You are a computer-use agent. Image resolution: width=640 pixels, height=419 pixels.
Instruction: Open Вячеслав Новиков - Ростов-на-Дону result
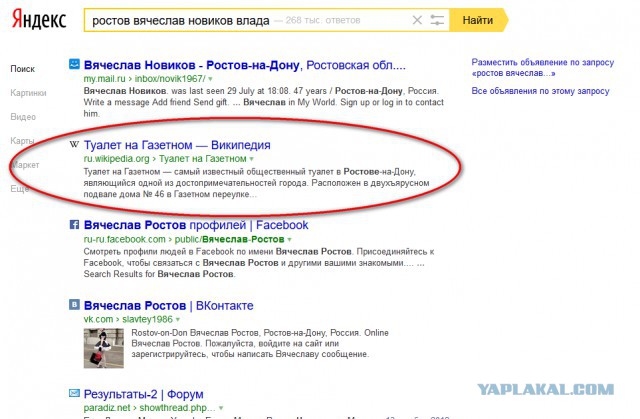(x=244, y=65)
